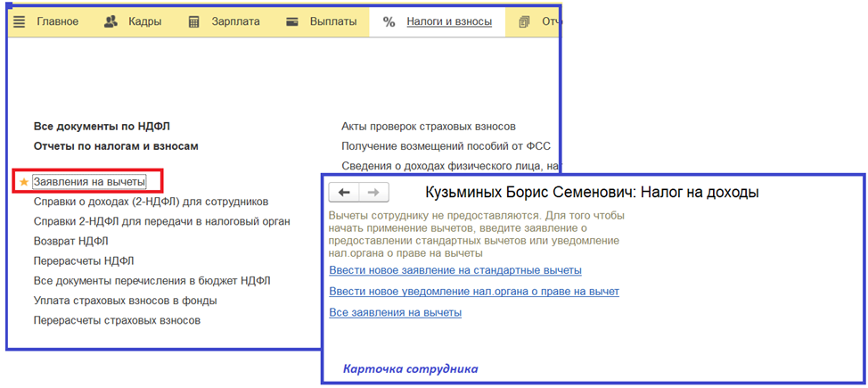Click the title Кузьминых Борис Семенович: Налог на доходы
This screenshot has height=388, width=868.
coord(592,193)
